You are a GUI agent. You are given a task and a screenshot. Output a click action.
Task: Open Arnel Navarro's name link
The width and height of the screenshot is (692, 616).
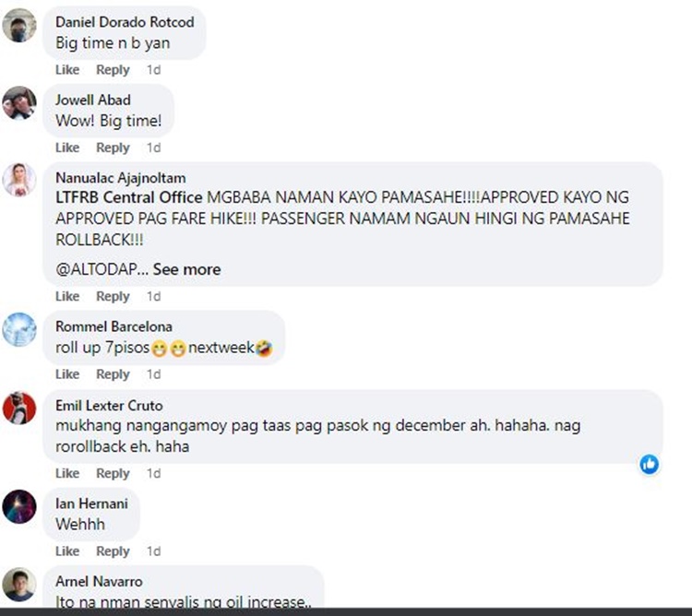coord(99,582)
